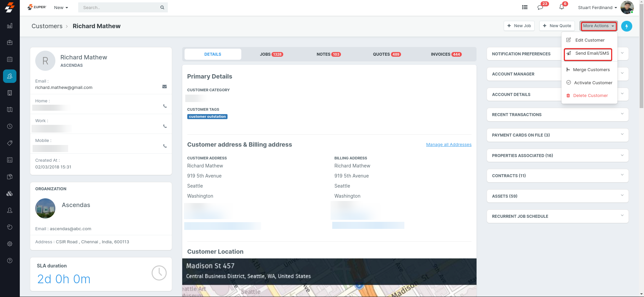Image resolution: width=644 pixels, height=297 pixels.
Task: Open the Manage all Addresses link
Action: [x=448, y=145]
